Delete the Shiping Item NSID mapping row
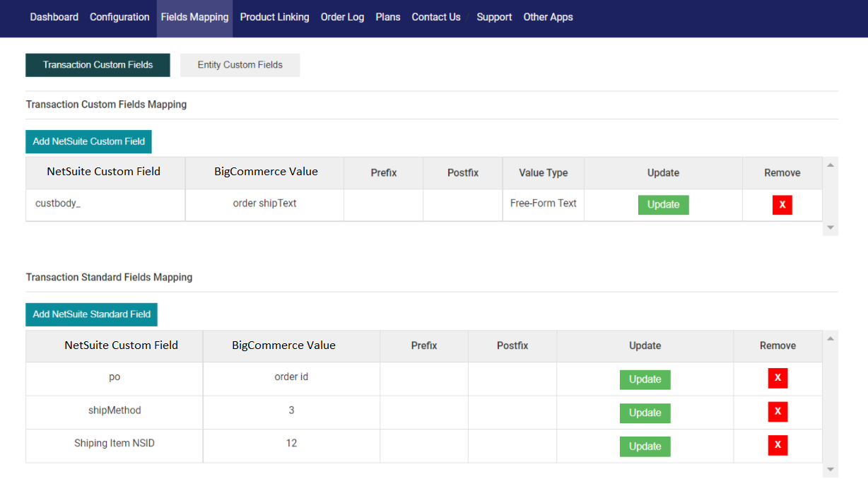 [x=778, y=445]
